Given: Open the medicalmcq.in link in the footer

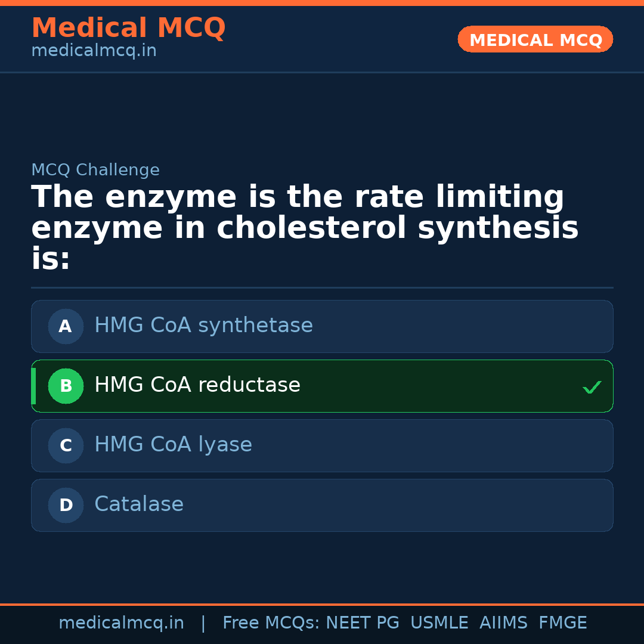Looking at the screenshot, I should [121, 623].
